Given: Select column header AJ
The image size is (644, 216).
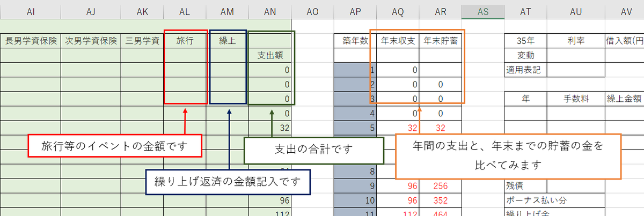Looking at the screenshot, I should (x=91, y=11).
